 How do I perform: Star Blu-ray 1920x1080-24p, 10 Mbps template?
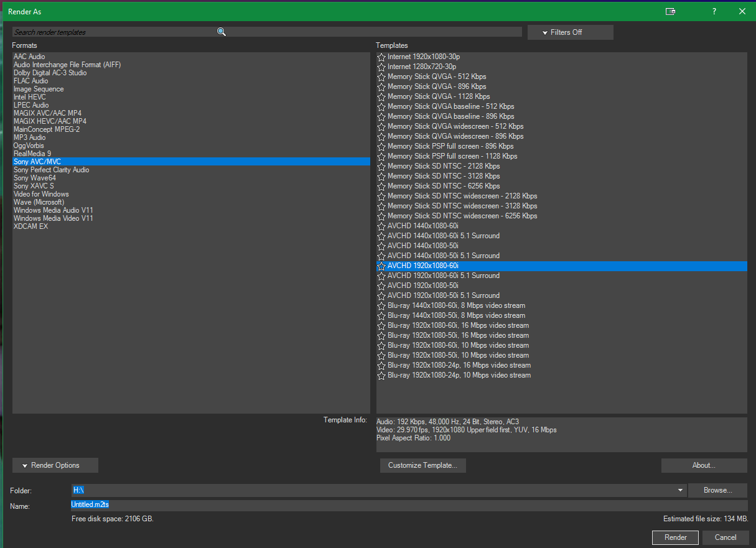coord(381,375)
